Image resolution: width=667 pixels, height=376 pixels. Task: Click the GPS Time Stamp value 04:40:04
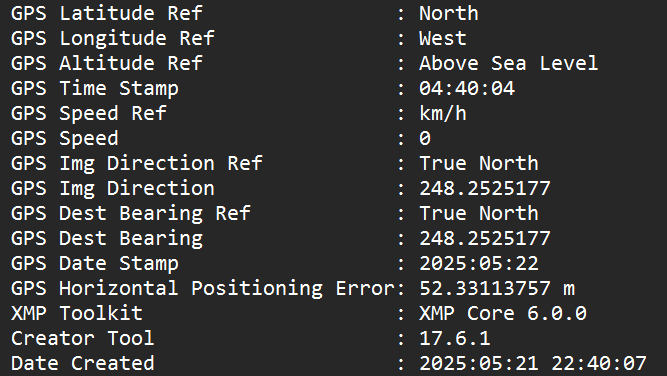pyautogui.click(x=467, y=88)
